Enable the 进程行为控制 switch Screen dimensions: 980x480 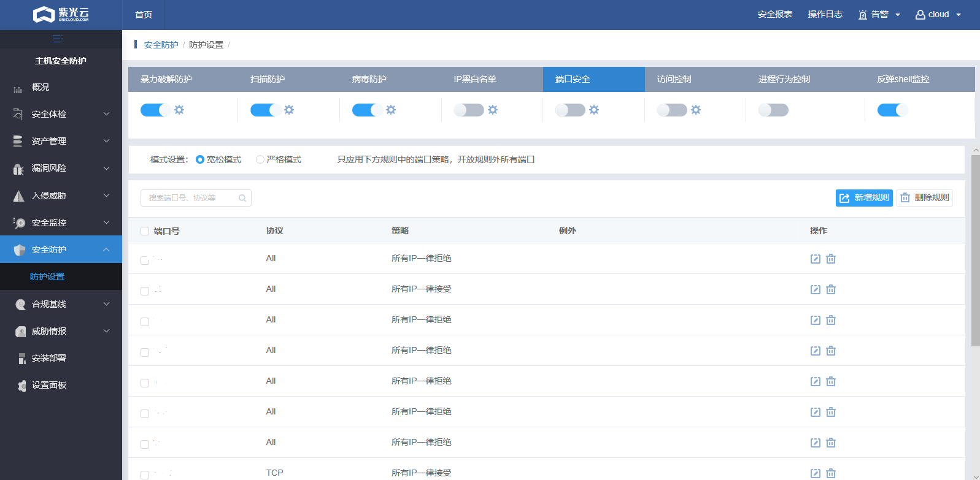[773, 110]
